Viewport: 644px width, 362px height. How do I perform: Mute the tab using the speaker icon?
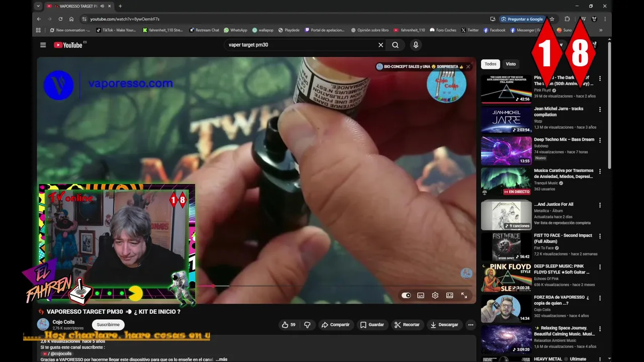click(x=102, y=6)
